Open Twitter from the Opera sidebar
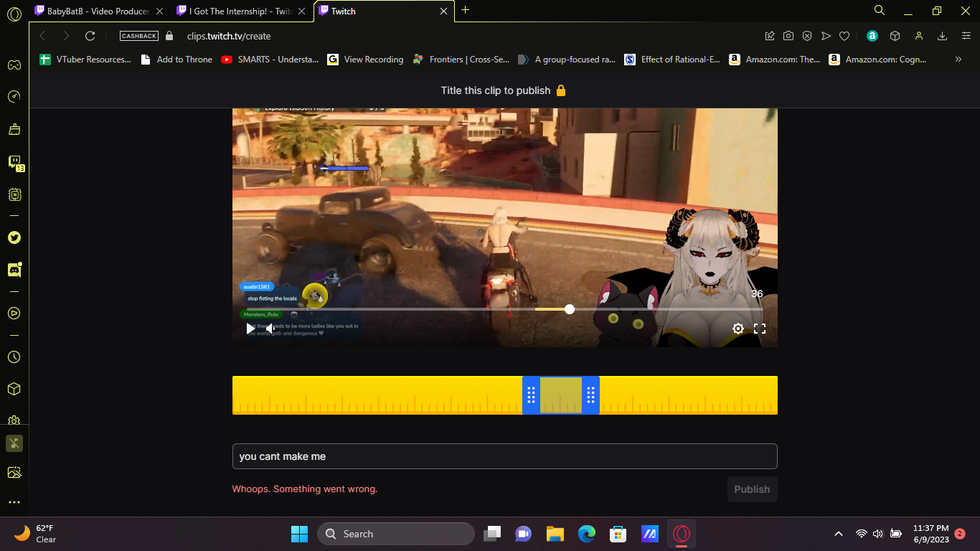Viewport: 980px width, 551px height. [14, 237]
